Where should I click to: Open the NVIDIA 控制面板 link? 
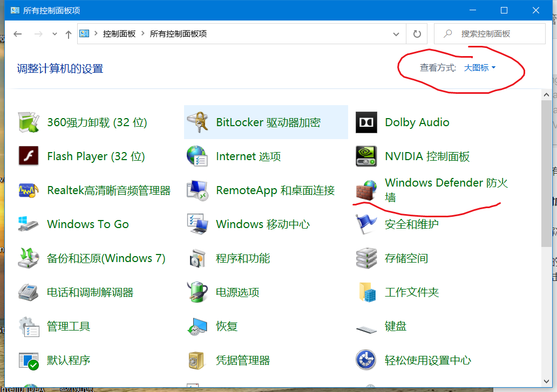pyautogui.click(x=427, y=156)
